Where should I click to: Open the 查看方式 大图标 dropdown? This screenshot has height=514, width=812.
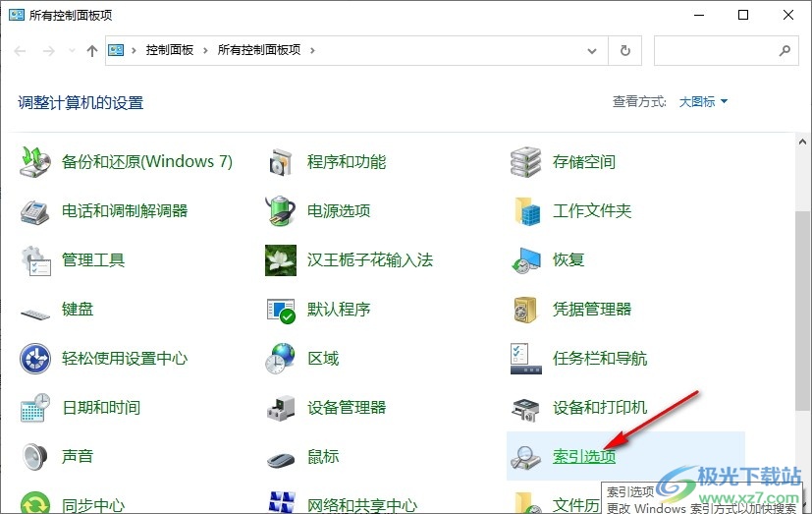(x=703, y=101)
